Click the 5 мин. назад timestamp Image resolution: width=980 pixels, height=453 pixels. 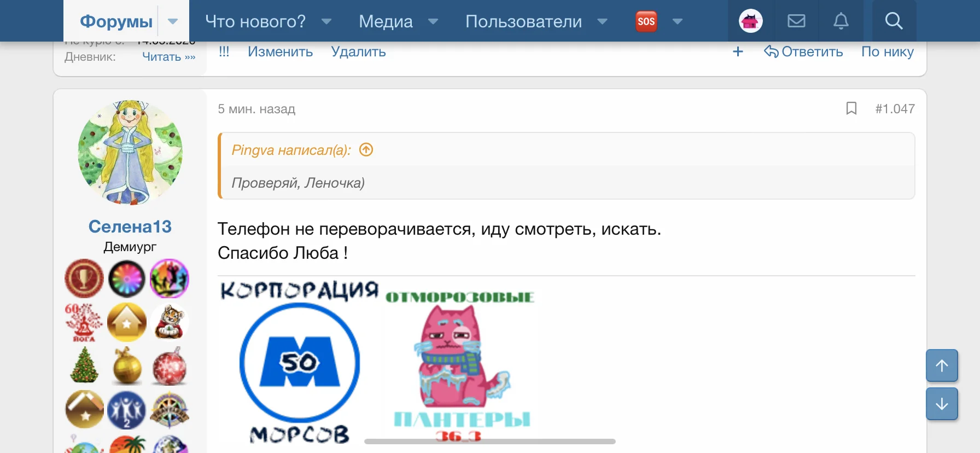[256, 109]
